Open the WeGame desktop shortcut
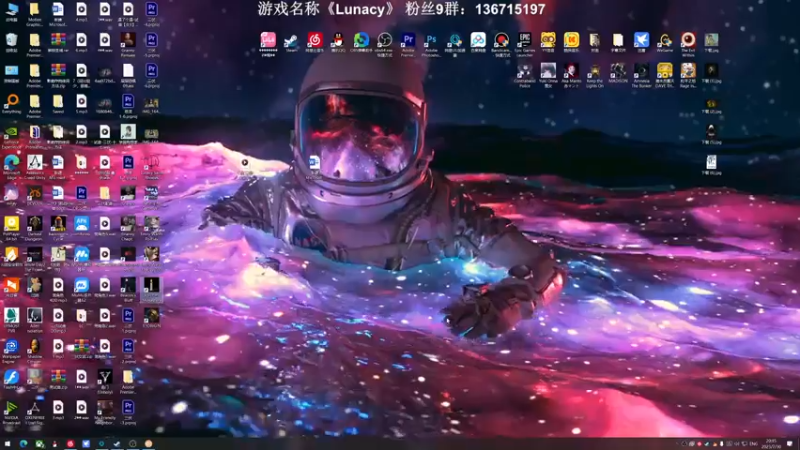Screen dimensions: 800x450 click(x=665, y=43)
